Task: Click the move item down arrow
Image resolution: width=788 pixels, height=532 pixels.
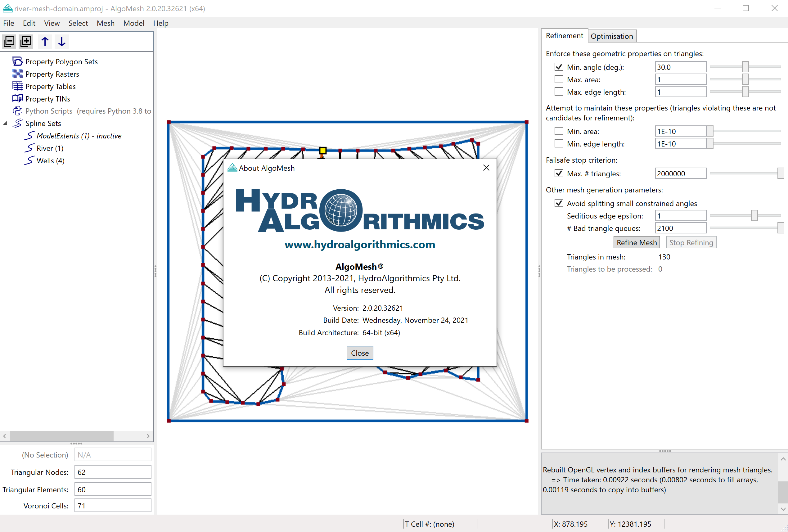Action: (62, 41)
